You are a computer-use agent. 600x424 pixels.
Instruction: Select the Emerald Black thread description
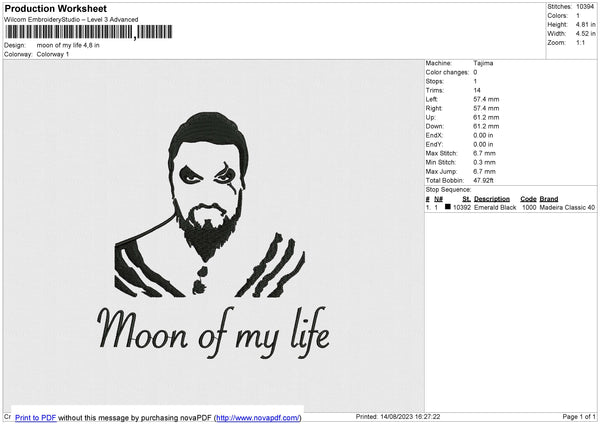[495, 207]
